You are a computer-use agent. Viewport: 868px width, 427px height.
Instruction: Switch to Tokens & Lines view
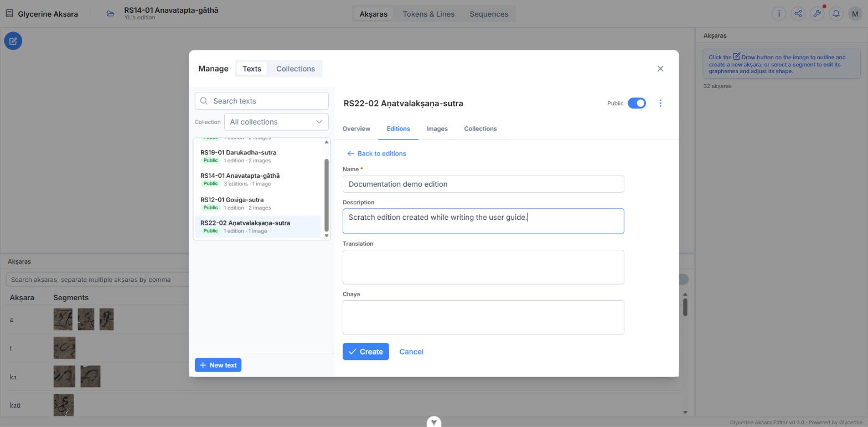pyautogui.click(x=428, y=14)
